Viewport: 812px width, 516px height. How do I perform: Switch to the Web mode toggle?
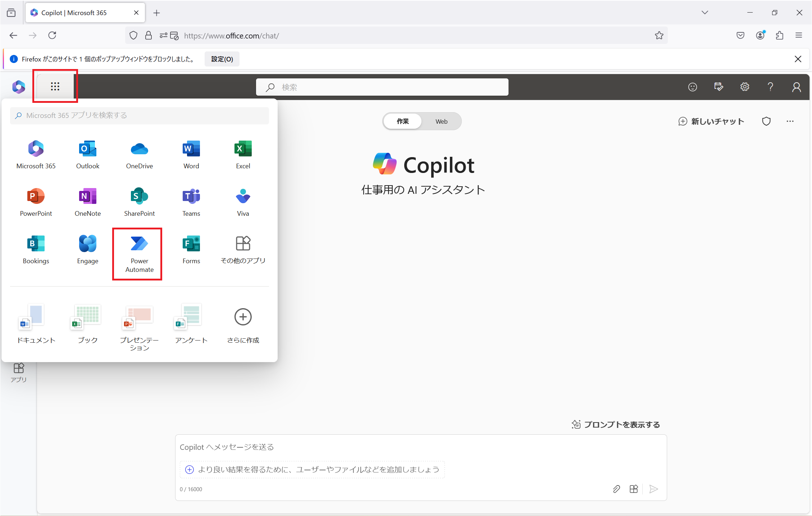point(441,122)
